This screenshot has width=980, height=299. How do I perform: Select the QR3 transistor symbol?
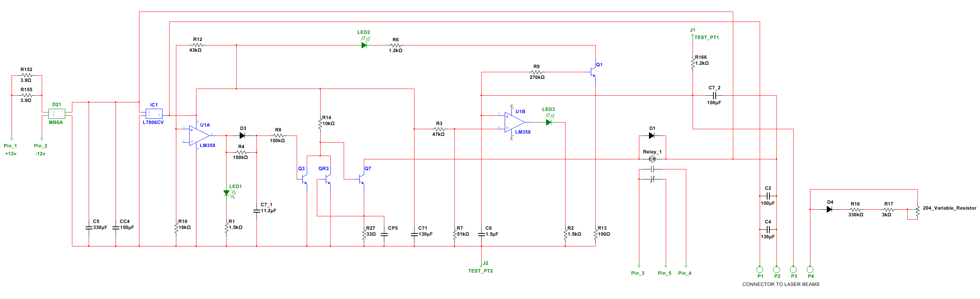pos(327,179)
